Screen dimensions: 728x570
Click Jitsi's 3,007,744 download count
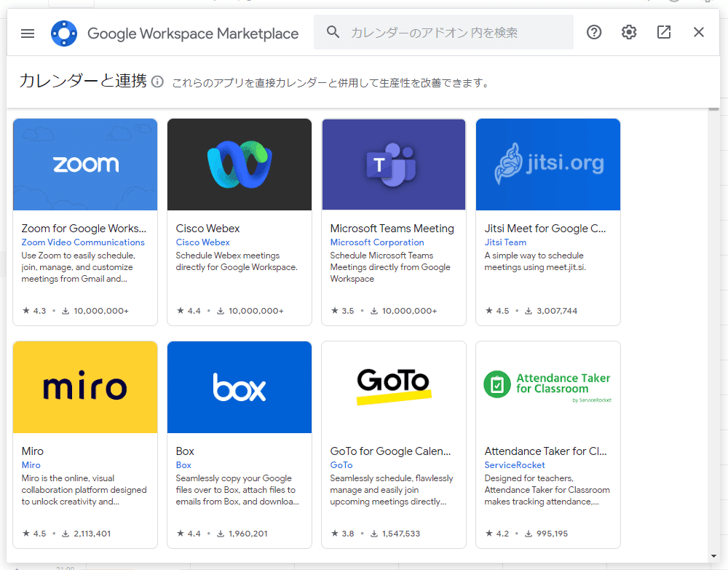pos(552,311)
